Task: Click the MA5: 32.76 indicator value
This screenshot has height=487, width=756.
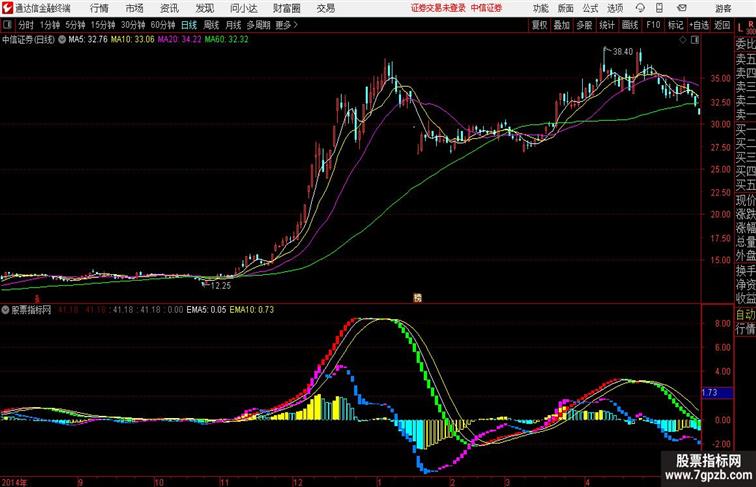Action: click(88, 40)
